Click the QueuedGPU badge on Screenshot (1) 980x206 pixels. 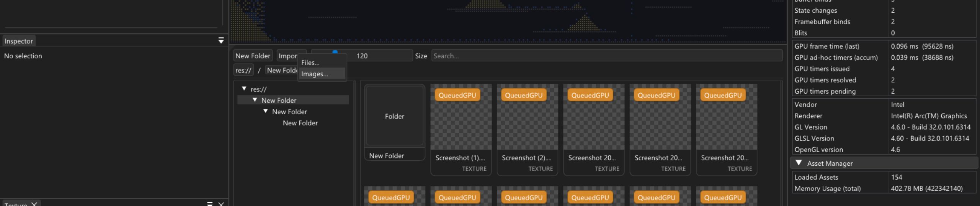point(457,95)
